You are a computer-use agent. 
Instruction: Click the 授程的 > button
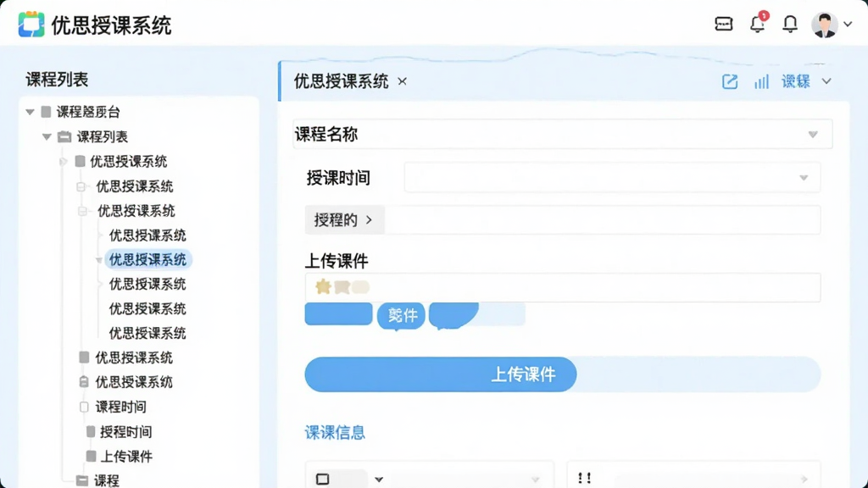pyautogui.click(x=344, y=220)
